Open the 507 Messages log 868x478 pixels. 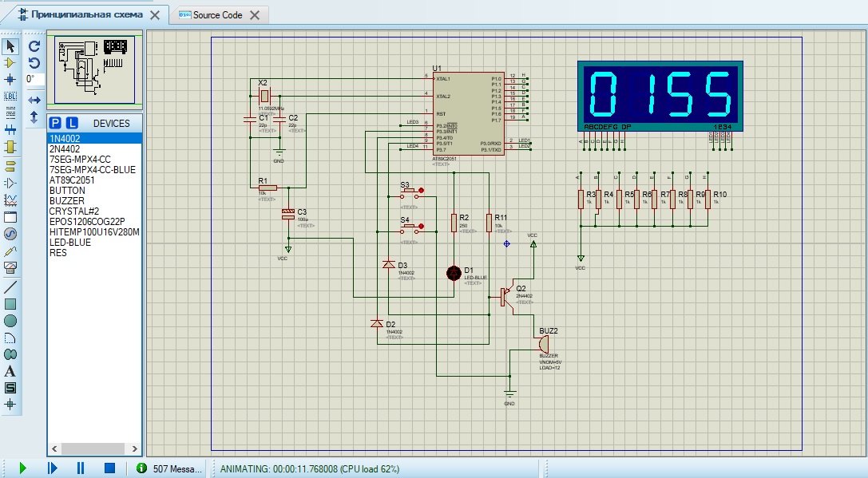click(x=171, y=468)
